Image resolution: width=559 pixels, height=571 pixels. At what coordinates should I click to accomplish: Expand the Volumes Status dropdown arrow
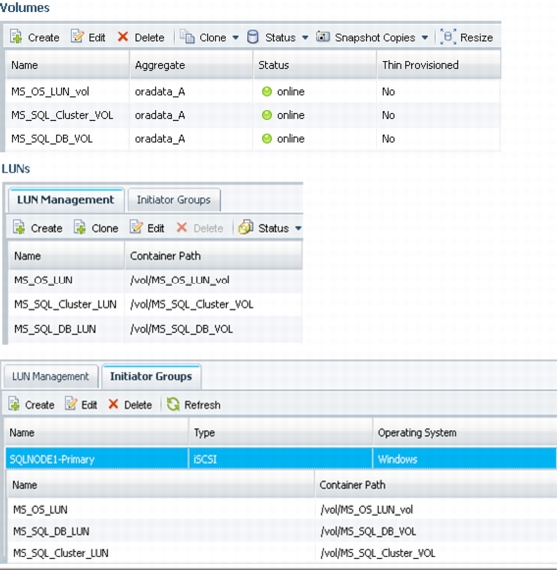click(x=305, y=38)
